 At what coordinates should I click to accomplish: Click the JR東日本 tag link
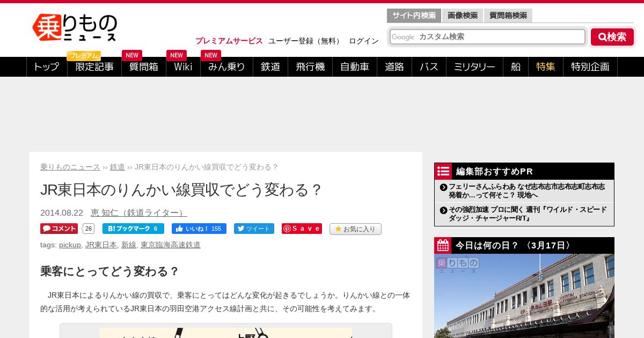101,245
